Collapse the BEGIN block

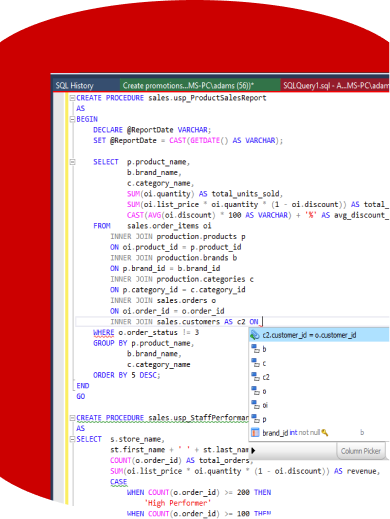72,119
